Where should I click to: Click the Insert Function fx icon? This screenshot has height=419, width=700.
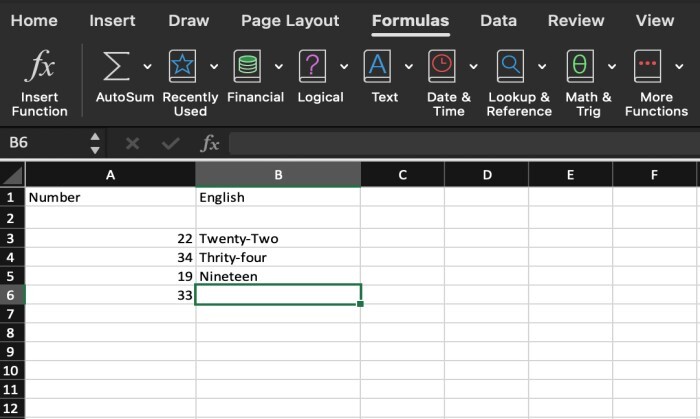[41, 68]
